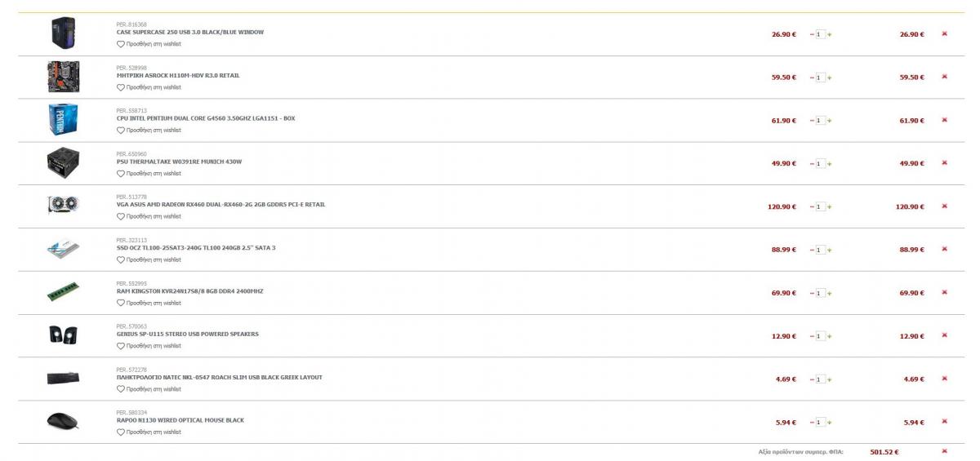
Task: Delete the Thermaltake Munich 430W PSU row
Action: tap(945, 163)
